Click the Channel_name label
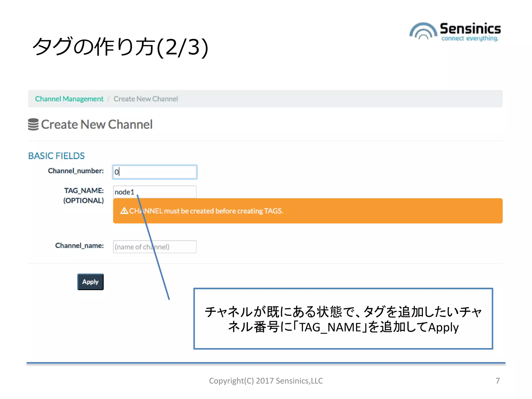This screenshot has width=532, height=399. pyautogui.click(x=79, y=246)
